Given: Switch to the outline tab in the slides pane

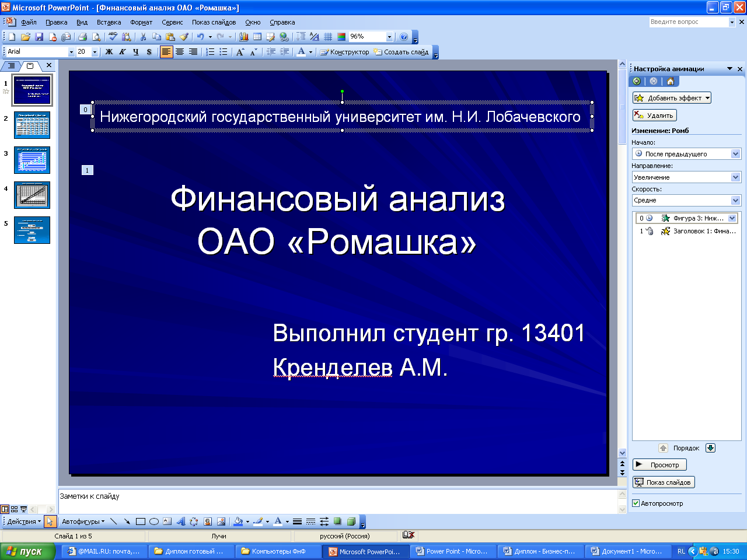Looking at the screenshot, I should pyautogui.click(x=11, y=66).
